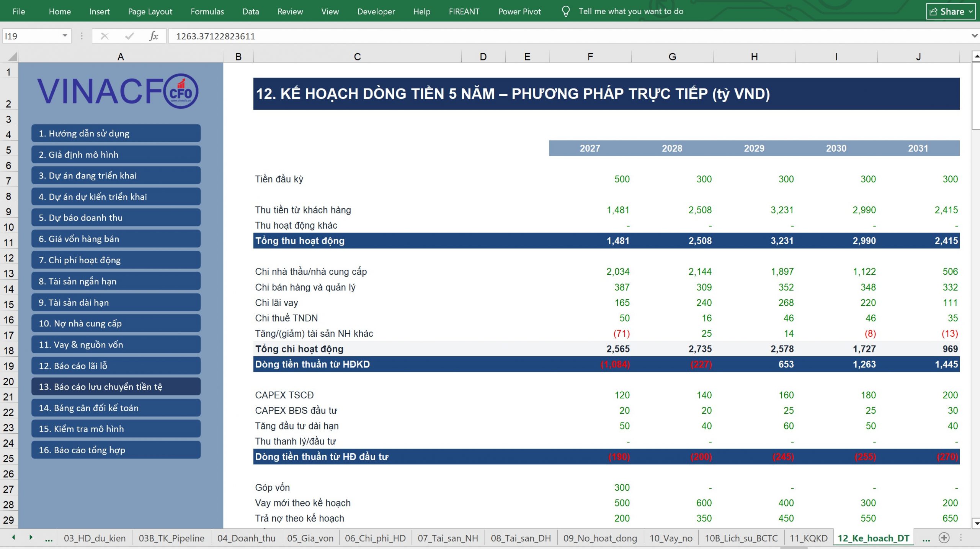Expand the formula bar chevron
Viewport: 980px width, 549px height.
click(975, 36)
